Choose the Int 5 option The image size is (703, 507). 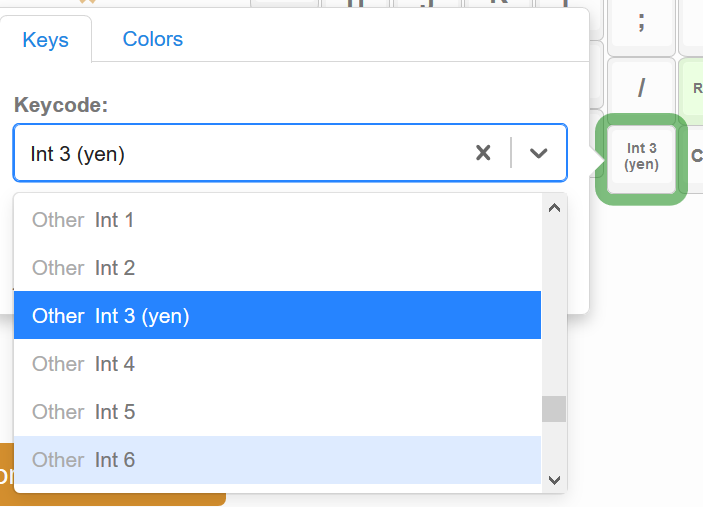click(x=277, y=412)
